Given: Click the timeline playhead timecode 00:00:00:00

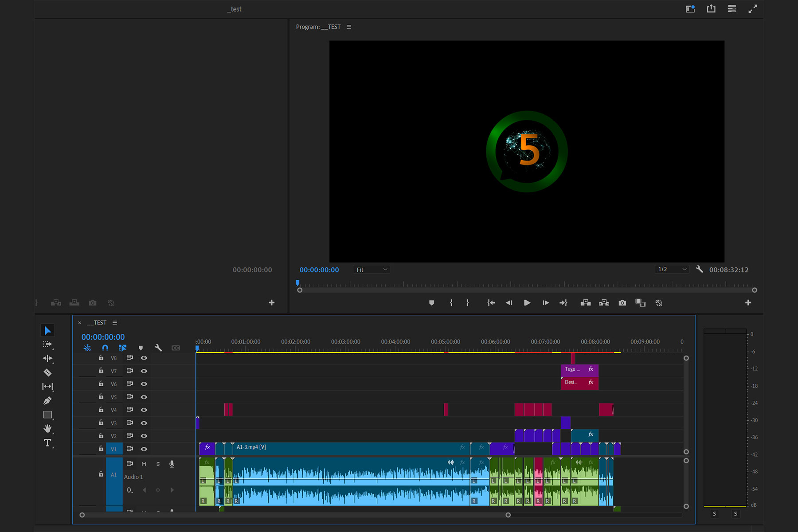Looking at the screenshot, I should (103, 337).
